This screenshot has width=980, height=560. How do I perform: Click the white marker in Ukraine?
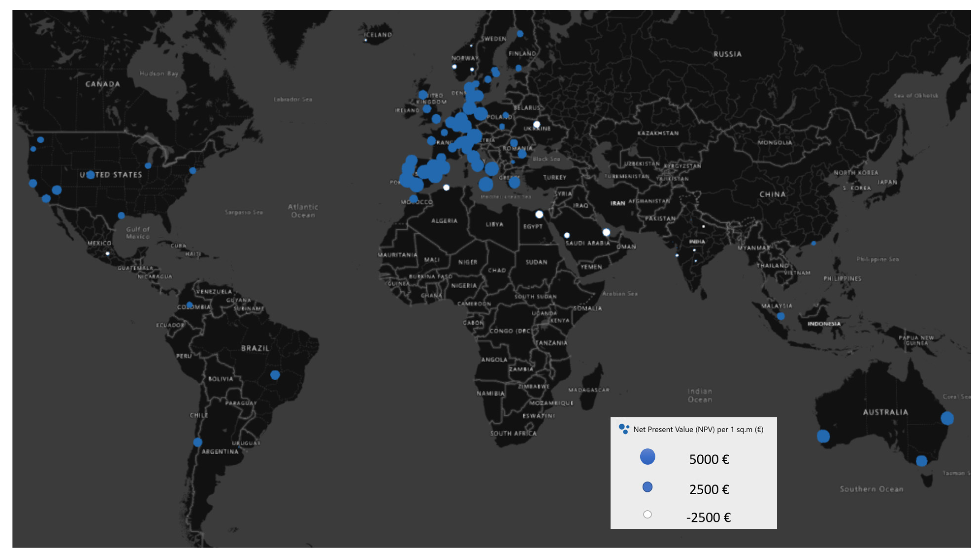536,124
